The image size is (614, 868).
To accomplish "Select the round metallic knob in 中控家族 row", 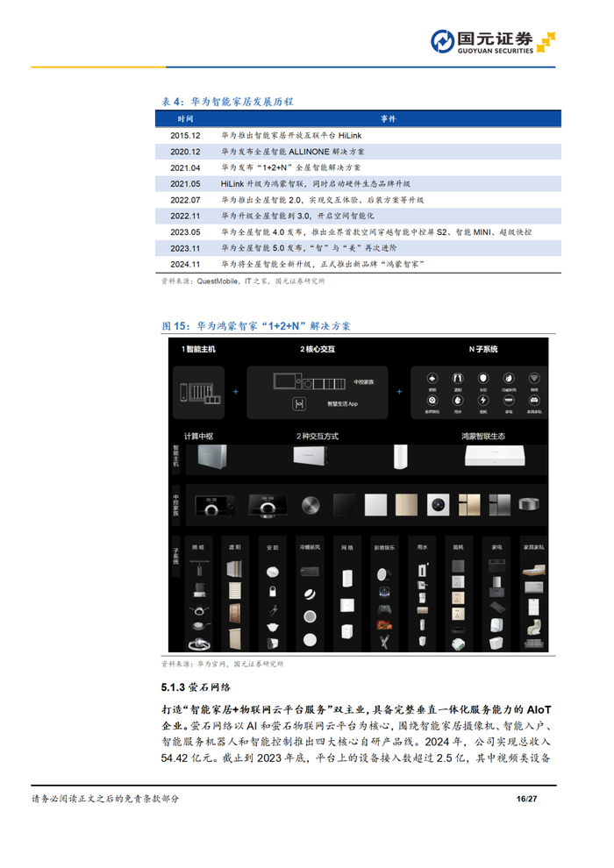I will pyautogui.click(x=311, y=505).
